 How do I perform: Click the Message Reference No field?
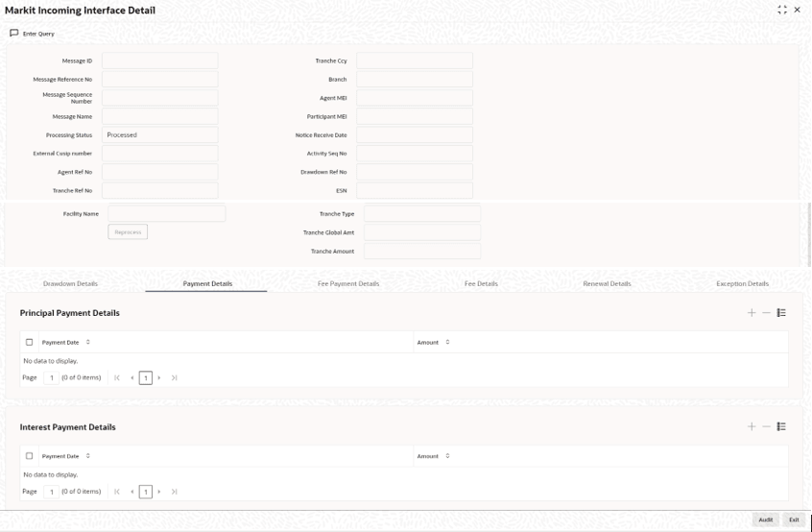pyautogui.click(x=160, y=80)
